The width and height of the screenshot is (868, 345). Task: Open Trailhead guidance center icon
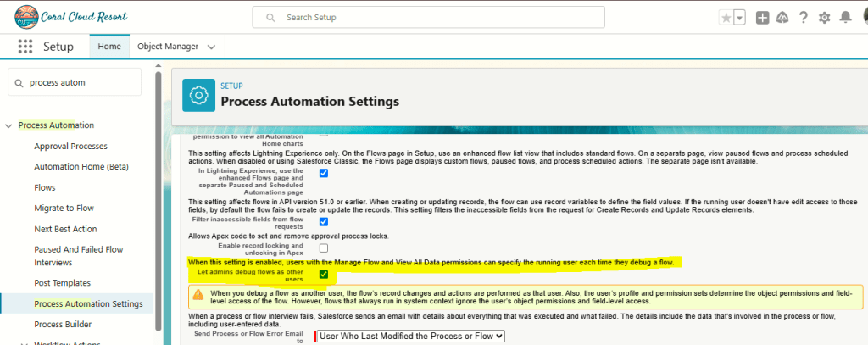coord(782,18)
